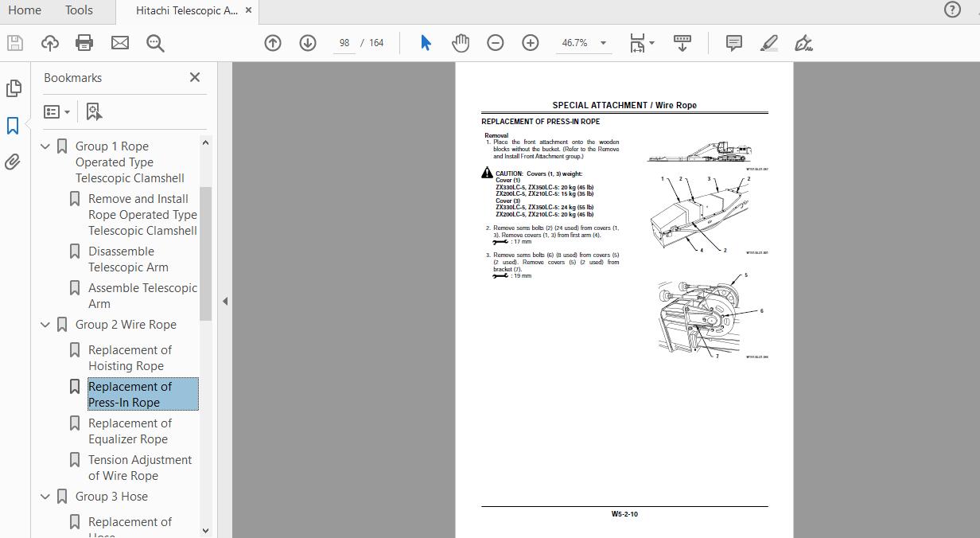Close the Hitachi Telescopic document tab
Image resolution: width=980 pixels, height=538 pixels.
coord(249,11)
